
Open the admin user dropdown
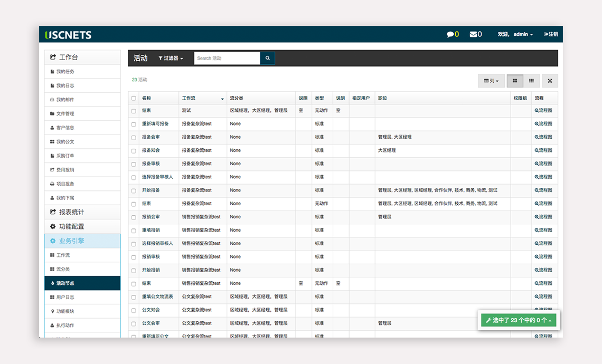(x=523, y=34)
